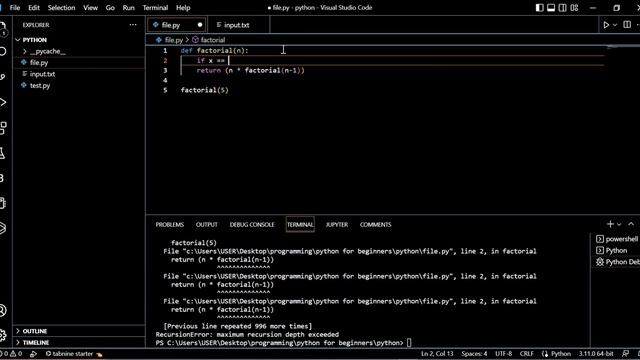Toggle secondary side bar layout icon
Screen dimensions: 640x360
point(562,8)
